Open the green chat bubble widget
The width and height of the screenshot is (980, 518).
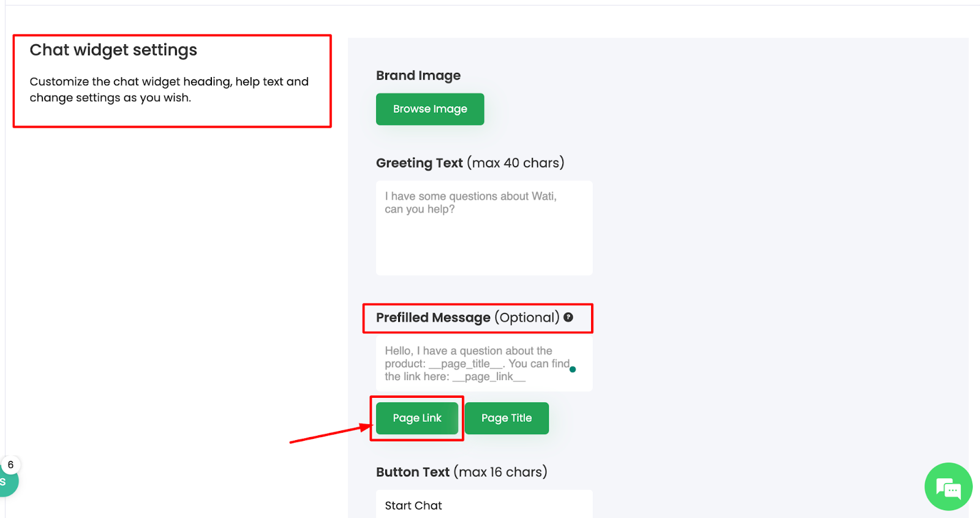[948, 487]
